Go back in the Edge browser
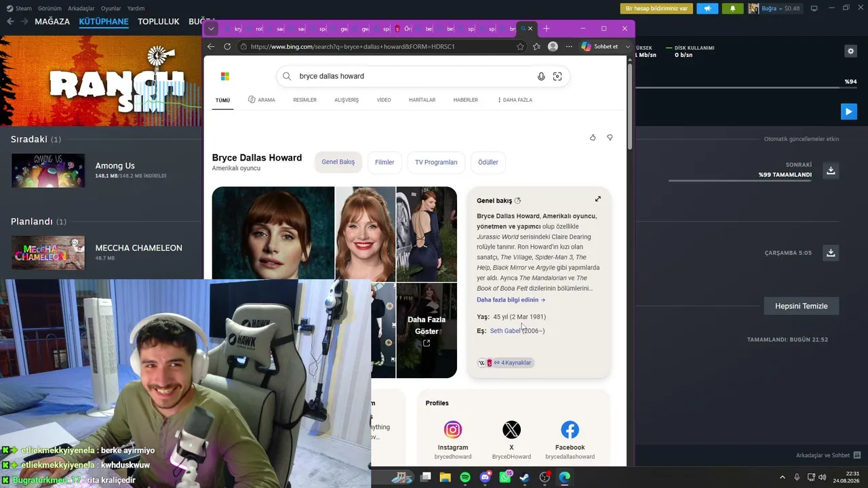 pos(211,46)
